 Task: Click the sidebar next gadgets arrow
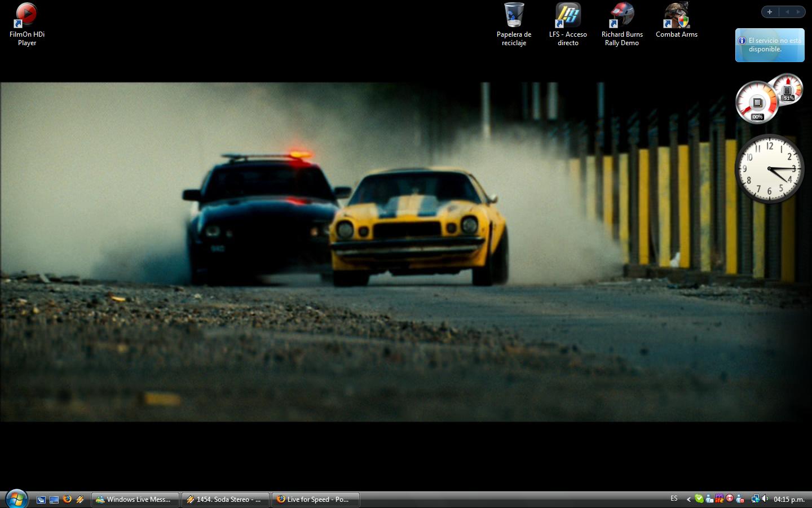pyautogui.click(x=798, y=12)
